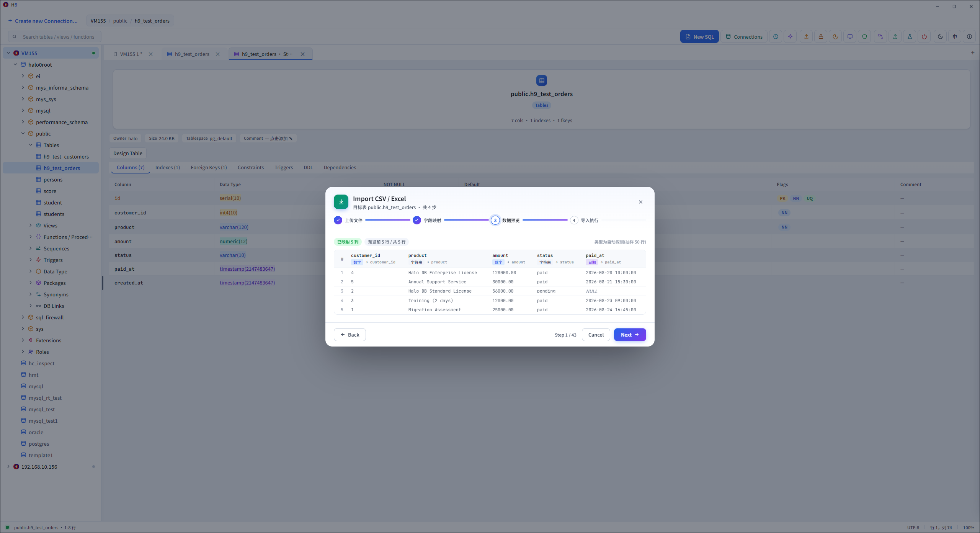Image resolution: width=980 pixels, height=533 pixels.
Task: Expand the mys_informa_schema schema
Action: (x=23, y=88)
